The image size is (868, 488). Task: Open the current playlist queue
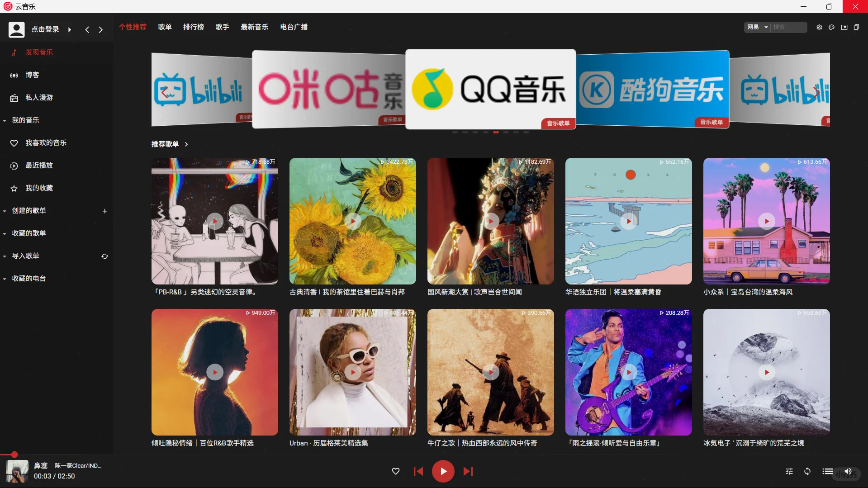(x=827, y=471)
